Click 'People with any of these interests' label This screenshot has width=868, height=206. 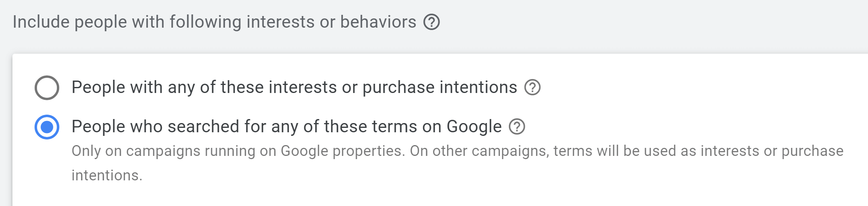click(x=294, y=87)
